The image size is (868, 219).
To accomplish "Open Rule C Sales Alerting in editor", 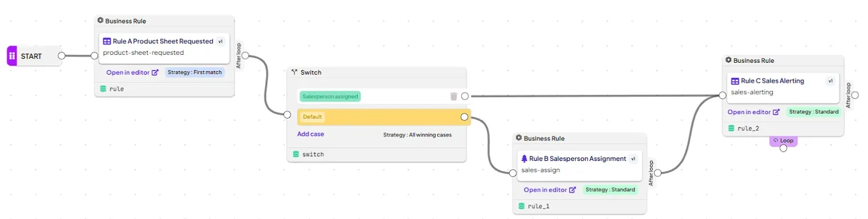I will point(753,112).
